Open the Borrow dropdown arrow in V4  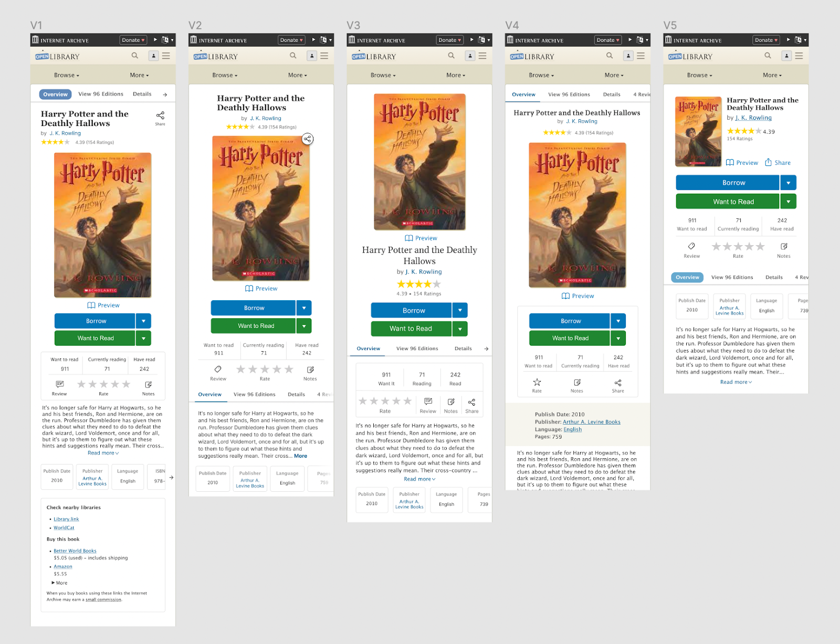pyautogui.click(x=618, y=321)
